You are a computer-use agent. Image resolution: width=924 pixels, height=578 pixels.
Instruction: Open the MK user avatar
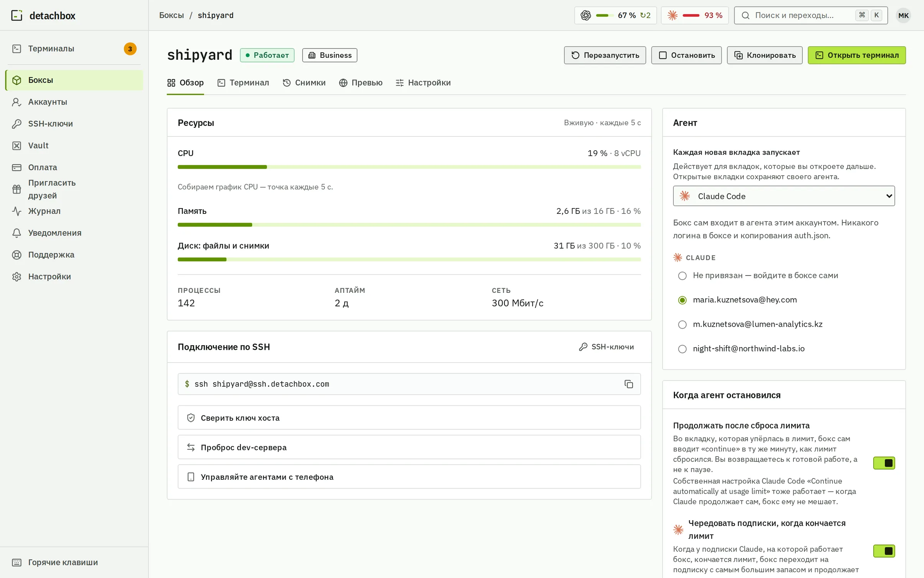(903, 15)
